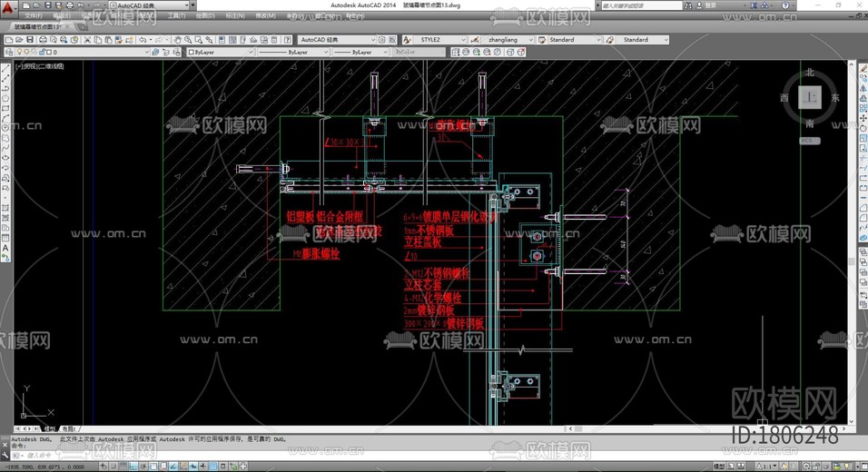Click the ViewCube top face 上
This screenshot has height=472, width=868.
coord(809,98)
